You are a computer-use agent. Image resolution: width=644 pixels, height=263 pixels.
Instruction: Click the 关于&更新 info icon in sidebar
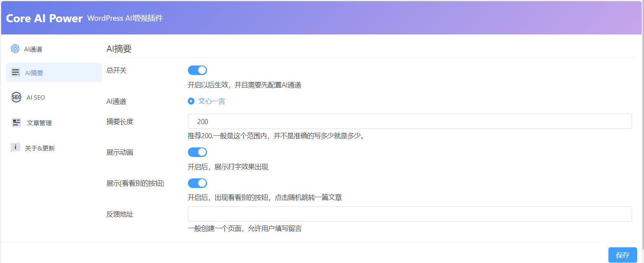click(x=15, y=147)
